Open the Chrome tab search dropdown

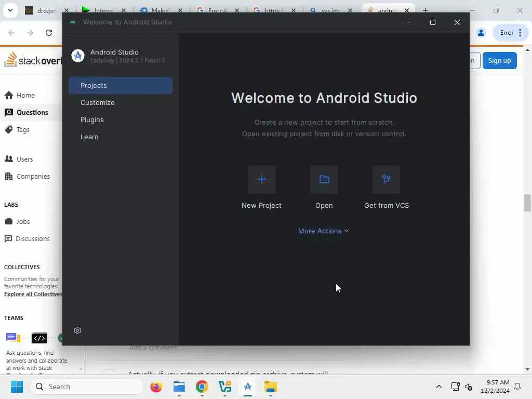[10, 10]
